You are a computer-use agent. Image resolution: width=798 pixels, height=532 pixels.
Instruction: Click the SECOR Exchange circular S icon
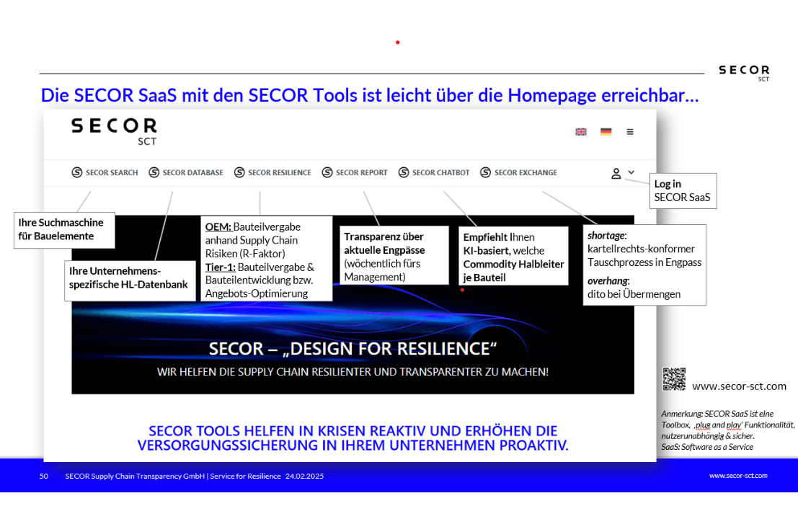coord(486,173)
